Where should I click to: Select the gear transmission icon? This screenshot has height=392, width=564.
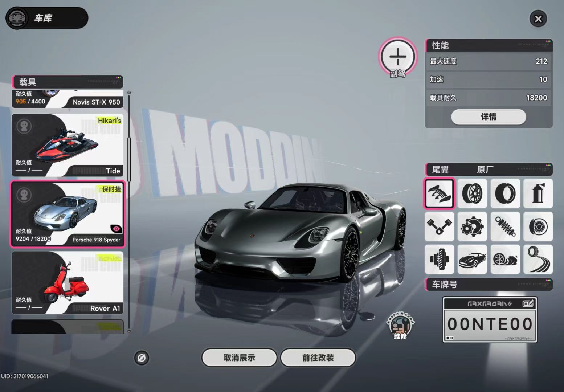472,226
